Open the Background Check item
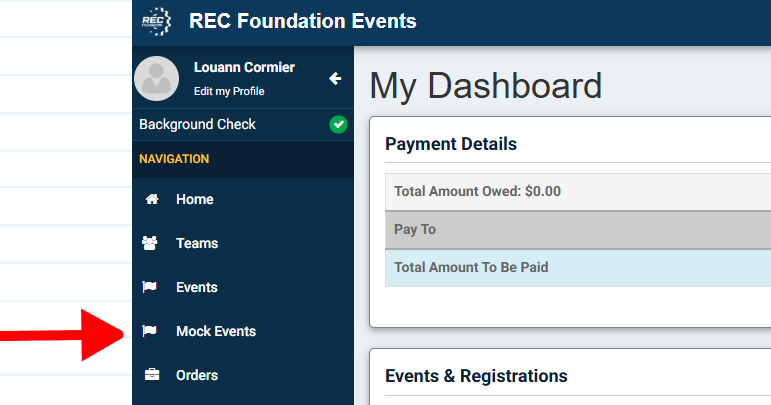Screen dimensions: 771x405 (243, 124)
